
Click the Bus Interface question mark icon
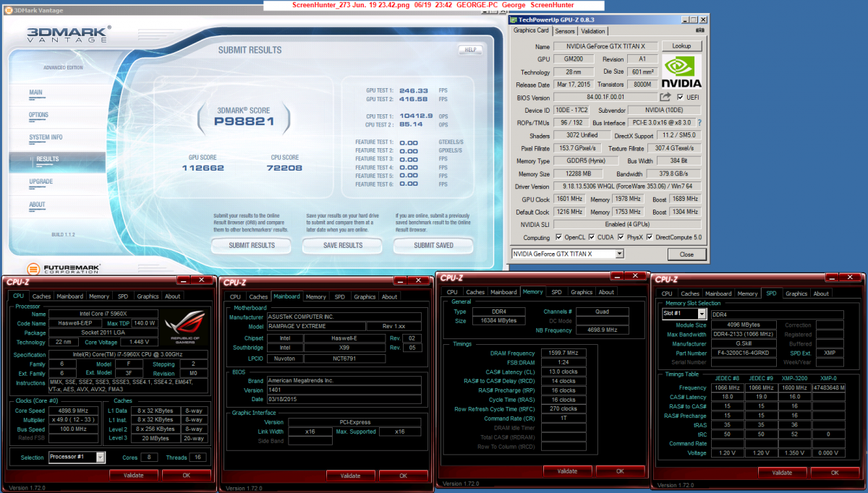pos(699,122)
